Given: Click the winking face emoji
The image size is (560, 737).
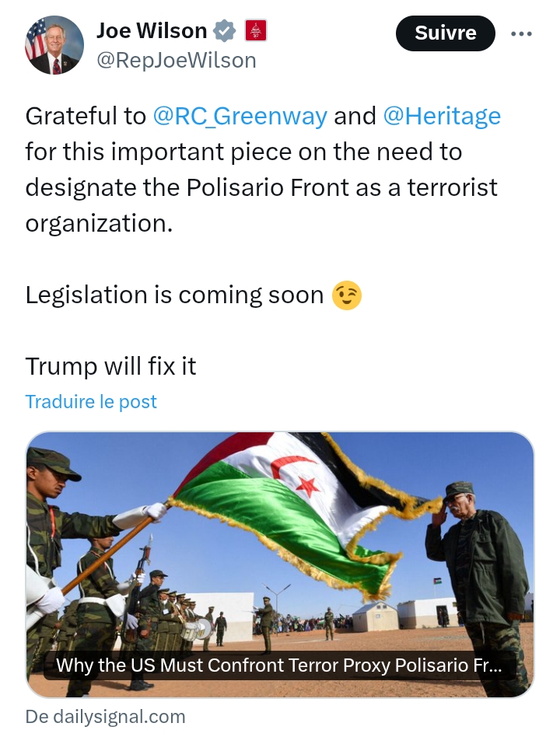Looking at the screenshot, I should (x=347, y=295).
